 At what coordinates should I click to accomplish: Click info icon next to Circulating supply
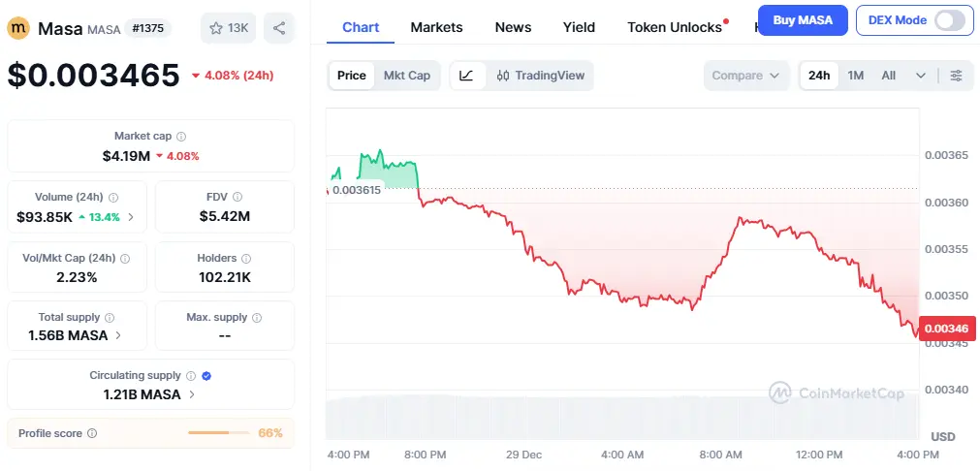[x=191, y=376]
